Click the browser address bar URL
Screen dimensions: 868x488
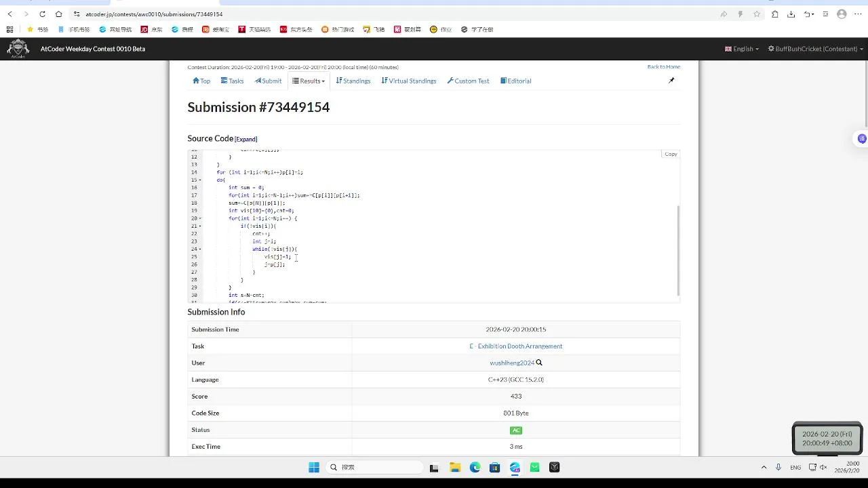point(154,14)
